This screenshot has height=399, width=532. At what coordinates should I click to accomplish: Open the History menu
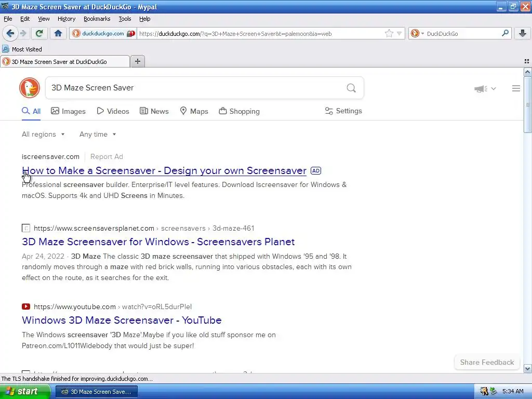pyautogui.click(x=66, y=19)
